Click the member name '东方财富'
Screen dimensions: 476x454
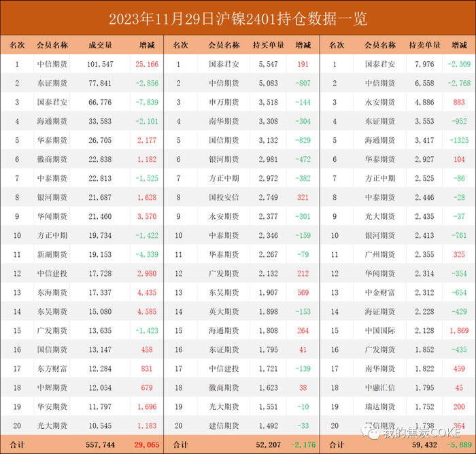coord(52,369)
